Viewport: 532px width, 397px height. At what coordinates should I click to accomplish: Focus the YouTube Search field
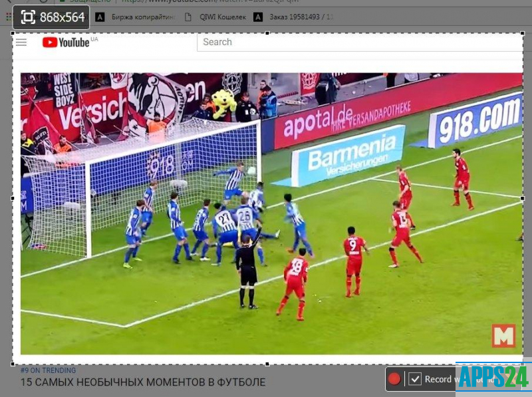coord(360,42)
